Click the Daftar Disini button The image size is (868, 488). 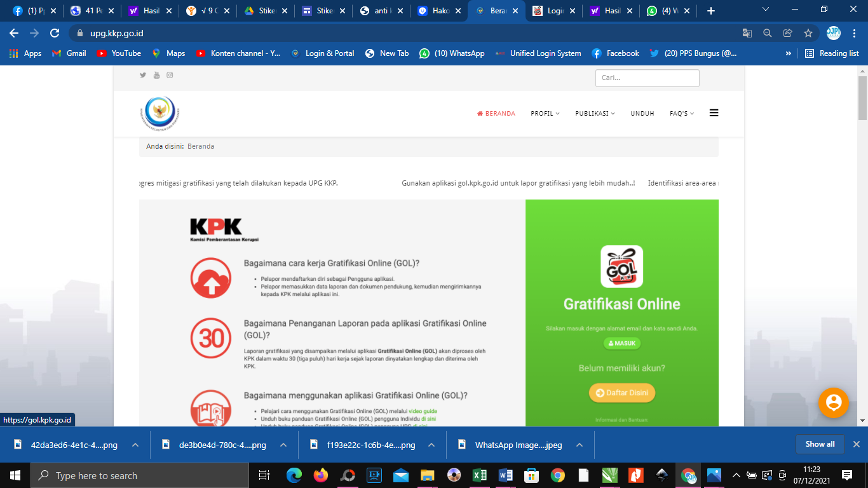click(x=622, y=393)
